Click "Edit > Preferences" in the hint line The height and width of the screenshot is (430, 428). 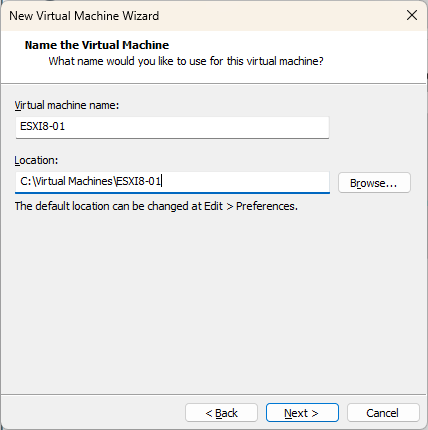point(251,206)
